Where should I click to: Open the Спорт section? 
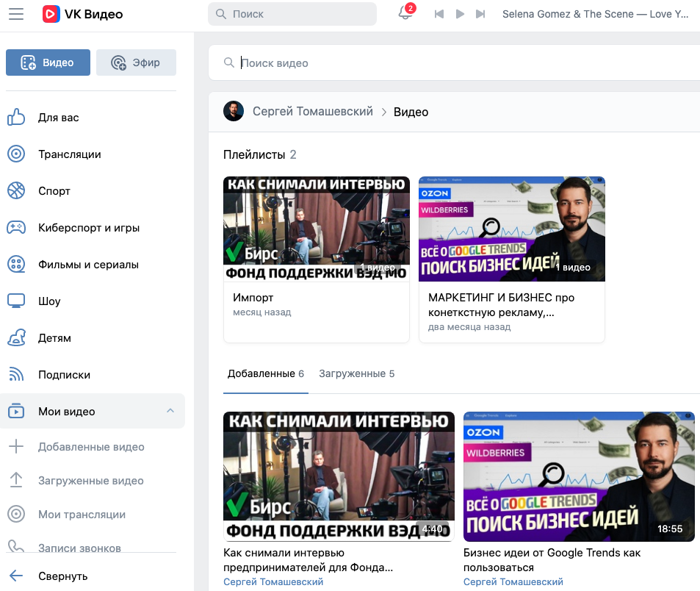[54, 191]
